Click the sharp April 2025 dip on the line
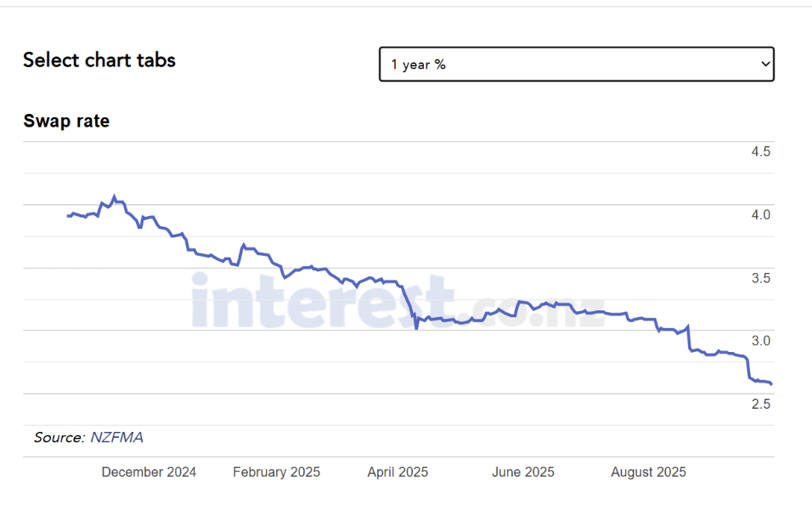Image resolution: width=812 pixels, height=505 pixels. (x=416, y=326)
